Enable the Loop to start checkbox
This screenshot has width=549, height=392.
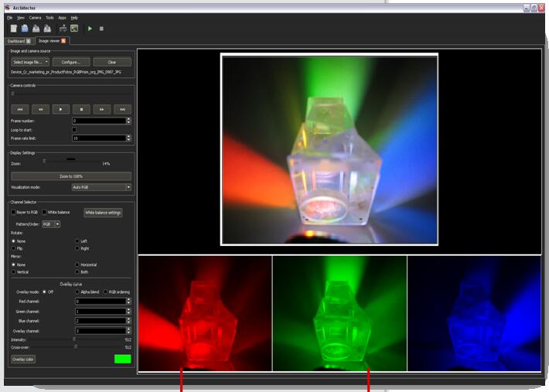74,129
